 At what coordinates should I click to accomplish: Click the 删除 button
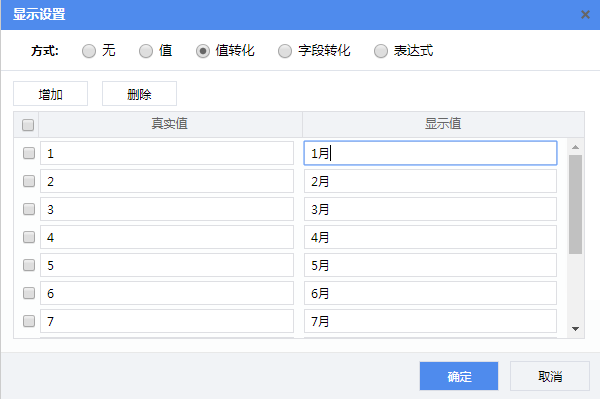[139, 94]
